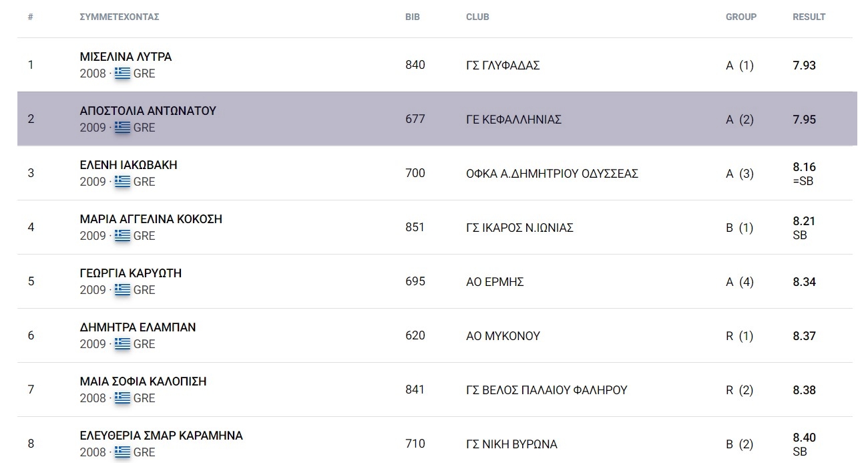Sort by BIB column header

[413, 17]
